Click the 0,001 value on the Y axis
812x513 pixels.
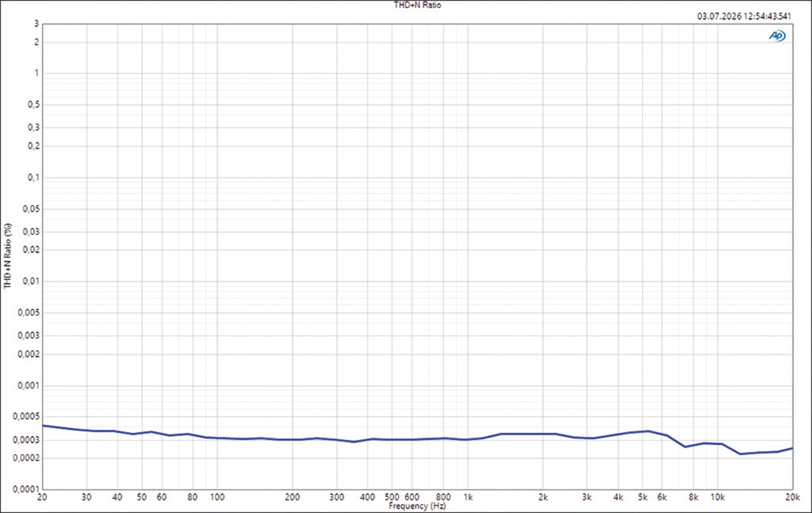coord(29,385)
